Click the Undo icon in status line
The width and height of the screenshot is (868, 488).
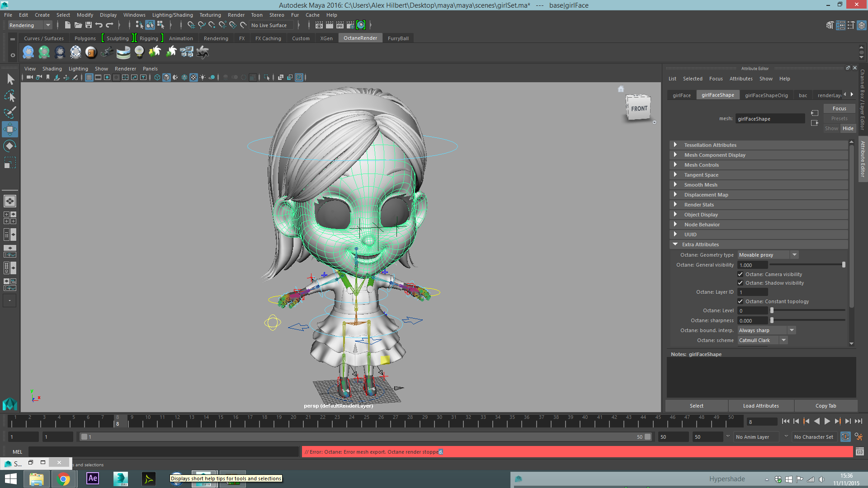pos(99,25)
